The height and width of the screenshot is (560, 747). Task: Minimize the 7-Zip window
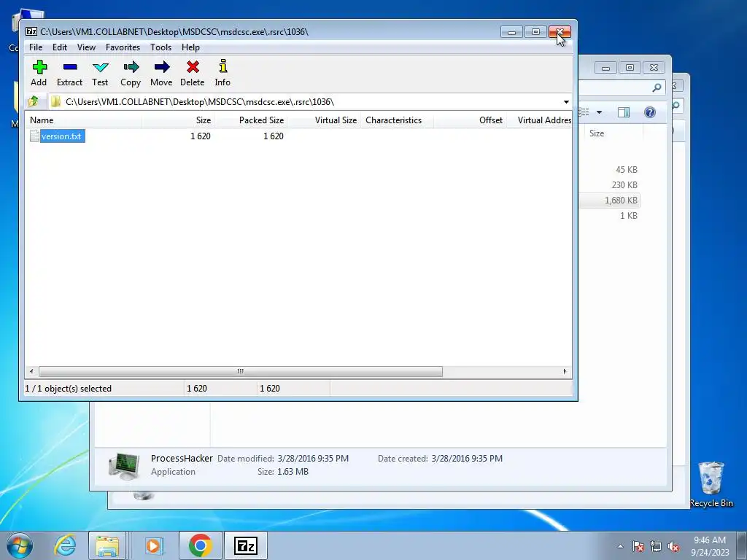click(x=511, y=32)
